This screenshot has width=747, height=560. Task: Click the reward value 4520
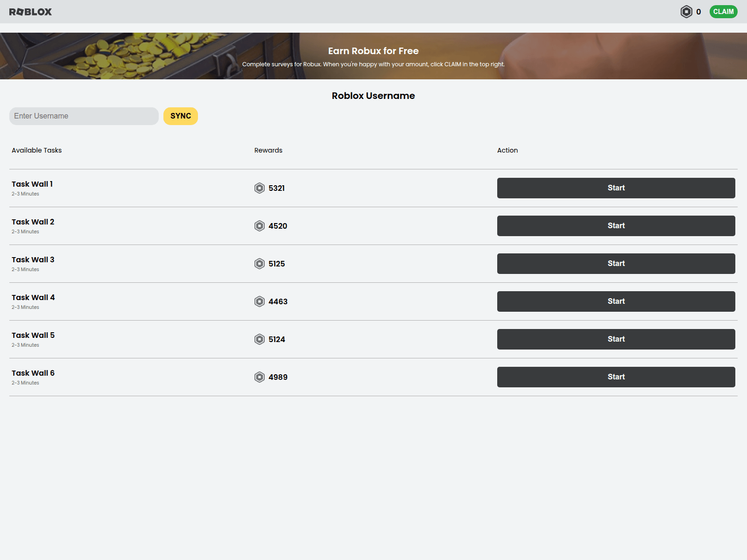click(278, 226)
